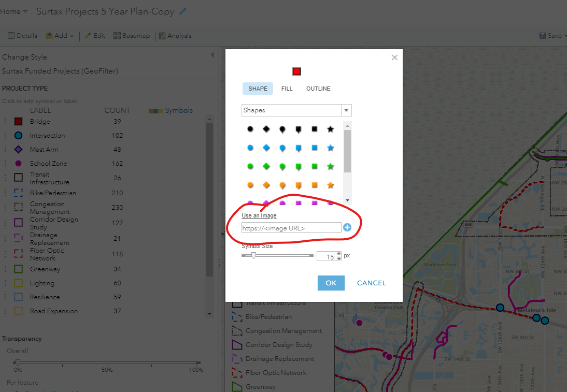Click the pencil to rename the map
Viewport: 567px width, 392px height.
(x=181, y=11)
